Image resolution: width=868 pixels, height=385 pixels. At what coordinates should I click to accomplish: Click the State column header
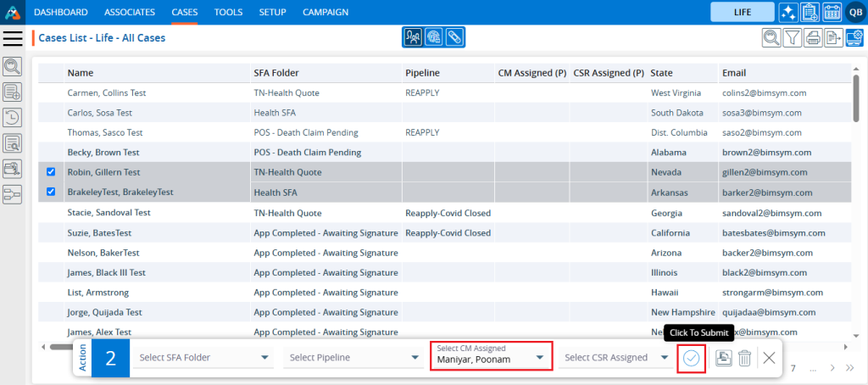pyautogui.click(x=662, y=73)
